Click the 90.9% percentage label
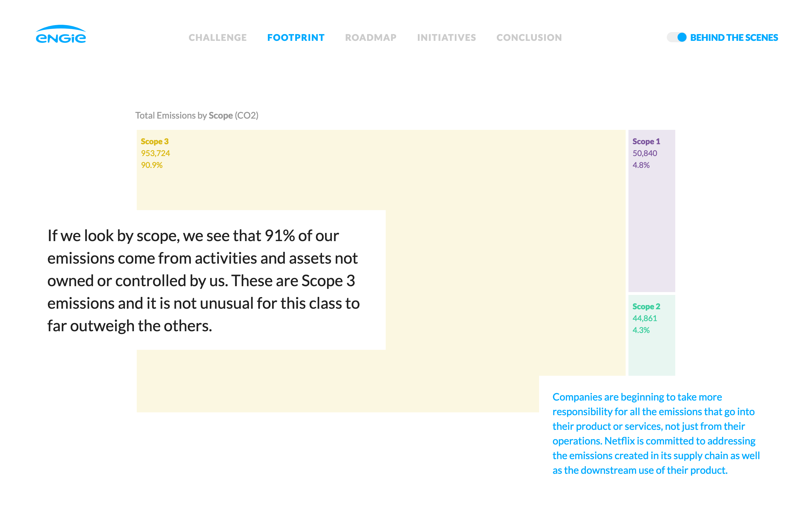The width and height of the screenshot is (812, 507). coord(152,165)
